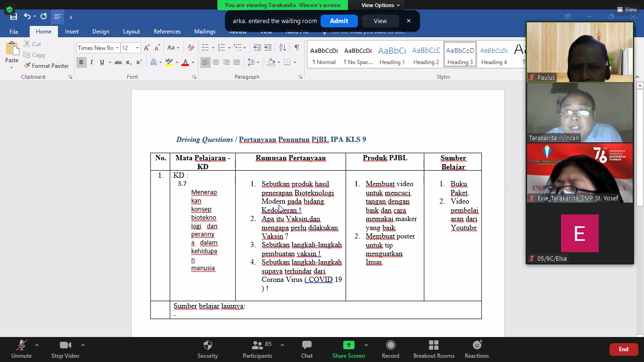Stop Video in the Zoom toolbar
644x362 pixels.
(65, 349)
